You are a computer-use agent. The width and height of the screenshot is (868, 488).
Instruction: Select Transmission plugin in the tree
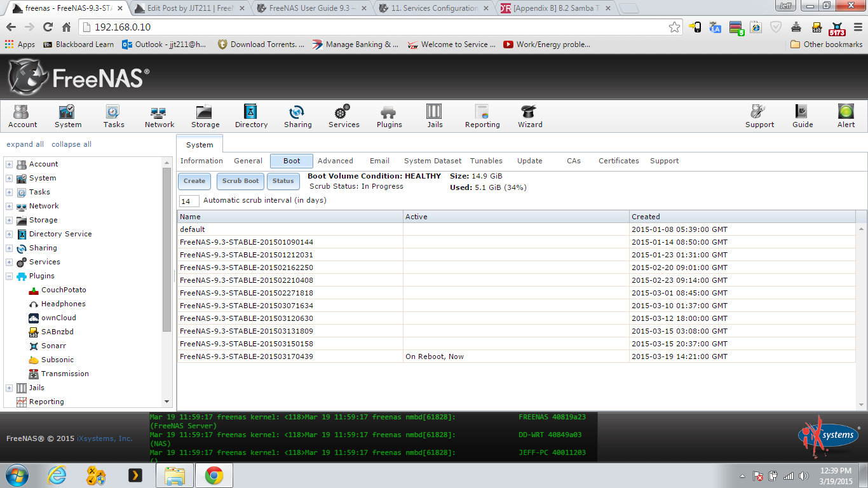pos(65,374)
